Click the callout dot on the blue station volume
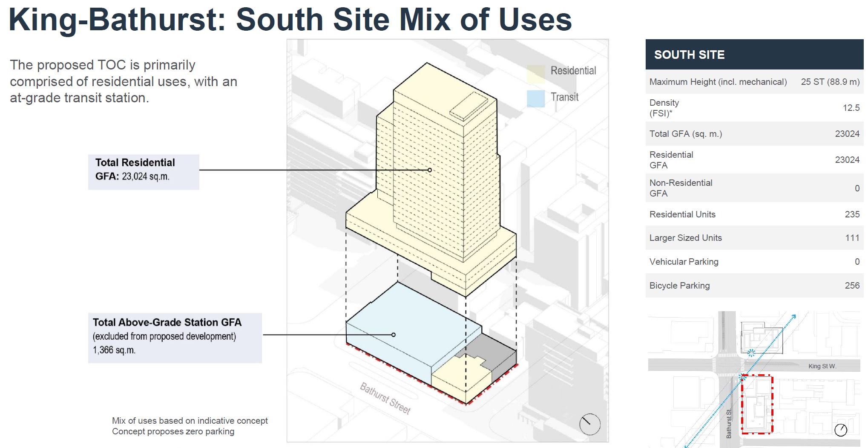The width and height of the screenshot is (868, 448). coord(394,335)
